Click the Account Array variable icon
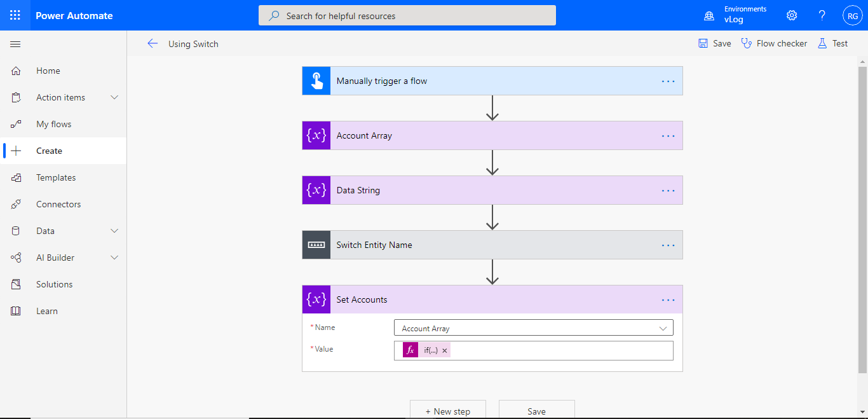The image size is (868, 419). (x=316, y=135)
